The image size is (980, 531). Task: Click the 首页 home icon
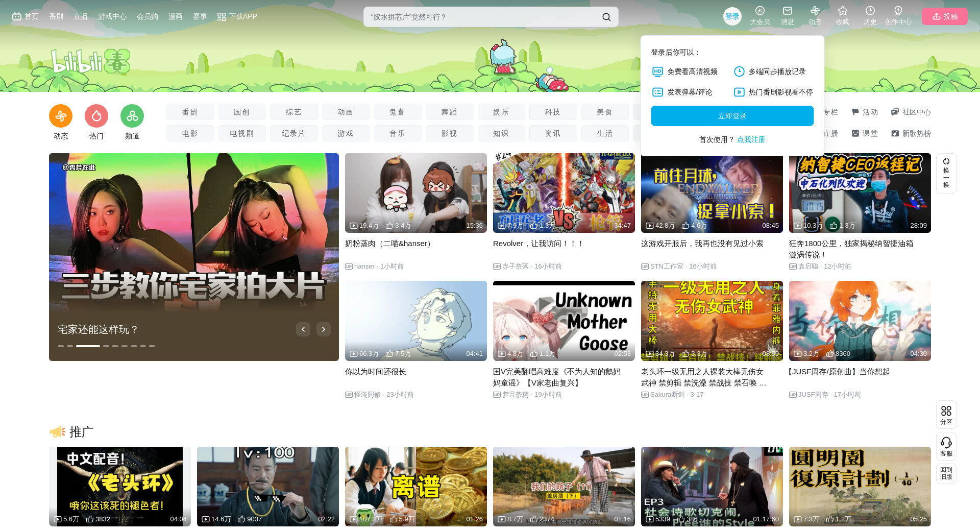(17, 16)
